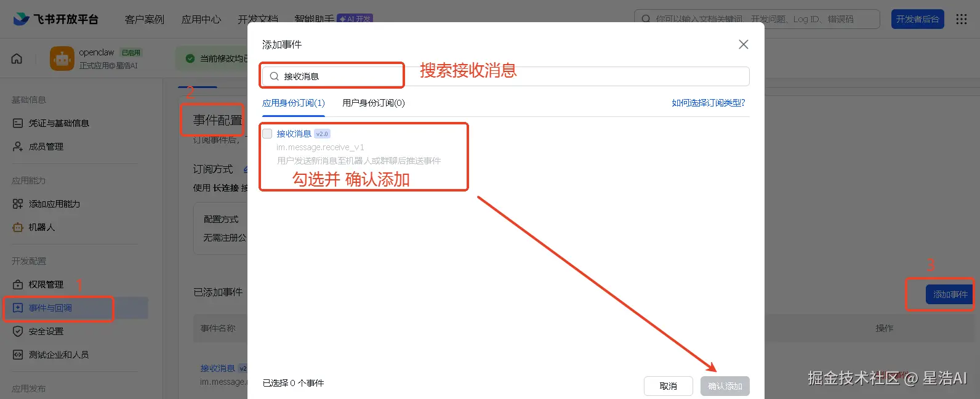Click the green check status icon
980x399 pixels.
coord(190,58)
